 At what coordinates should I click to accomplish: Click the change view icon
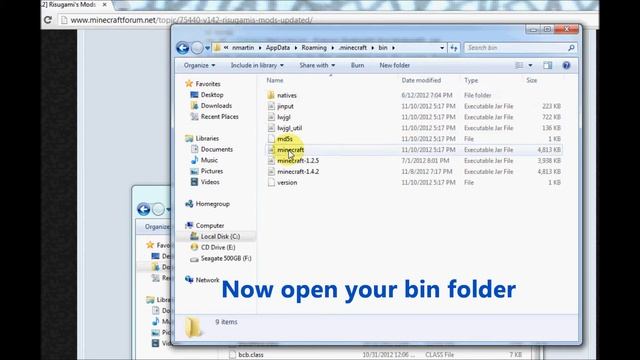(519, 65)
